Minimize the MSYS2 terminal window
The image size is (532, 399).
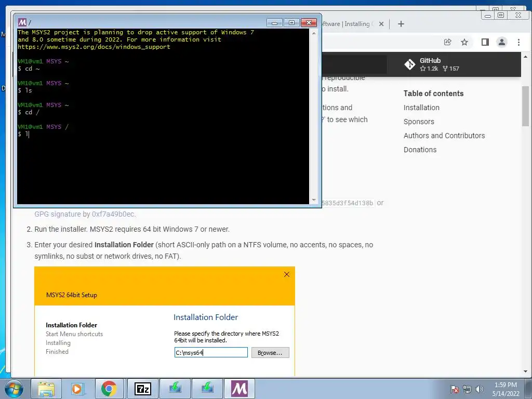click(274, 23)
